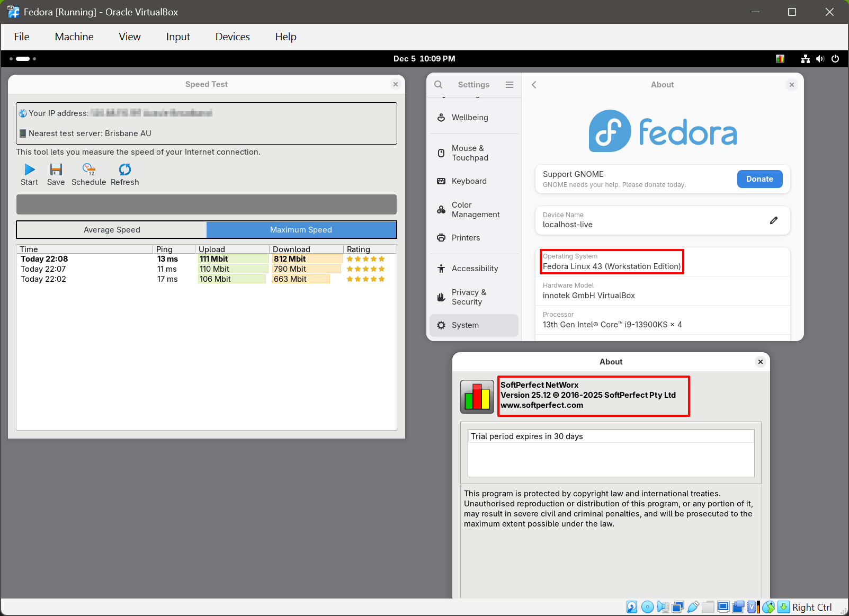Image resolution: width=849 pixels, height=616 pixels.
Task: Click the Device Name row localhost-live
Action: pos(663,220)
